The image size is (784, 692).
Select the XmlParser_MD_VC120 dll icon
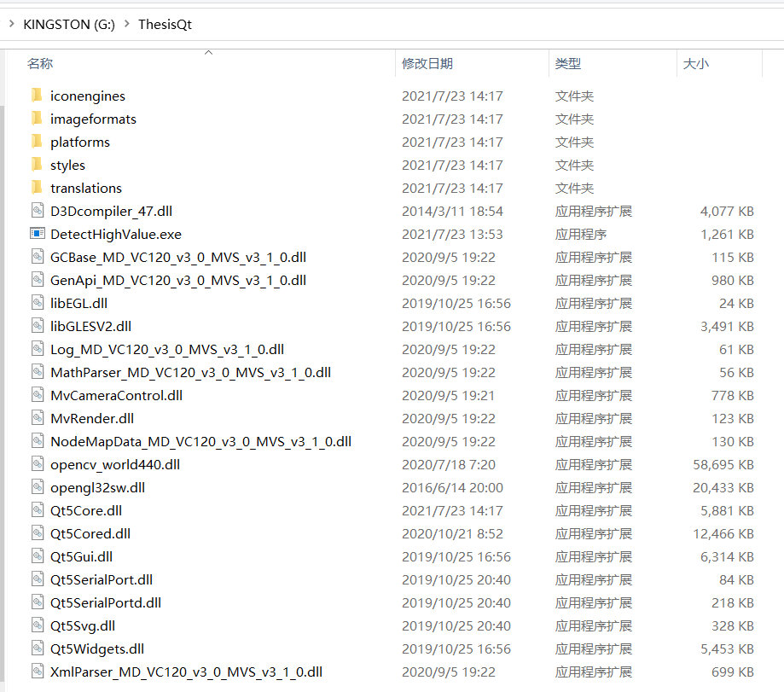coord(38,672)
